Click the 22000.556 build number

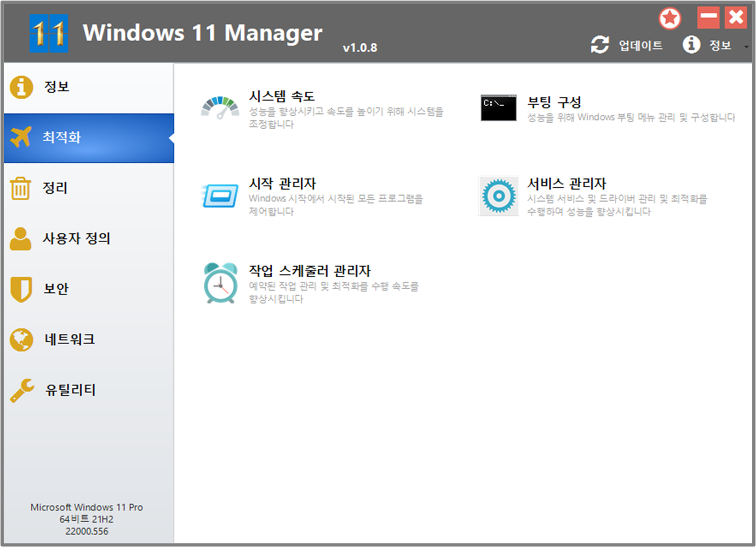click(x=87, y=531)
